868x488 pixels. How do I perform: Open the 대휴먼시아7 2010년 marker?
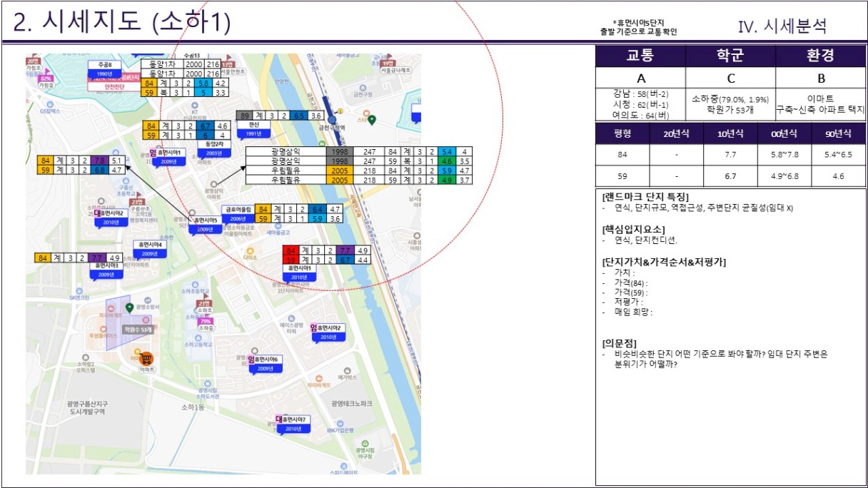[293, 425]
